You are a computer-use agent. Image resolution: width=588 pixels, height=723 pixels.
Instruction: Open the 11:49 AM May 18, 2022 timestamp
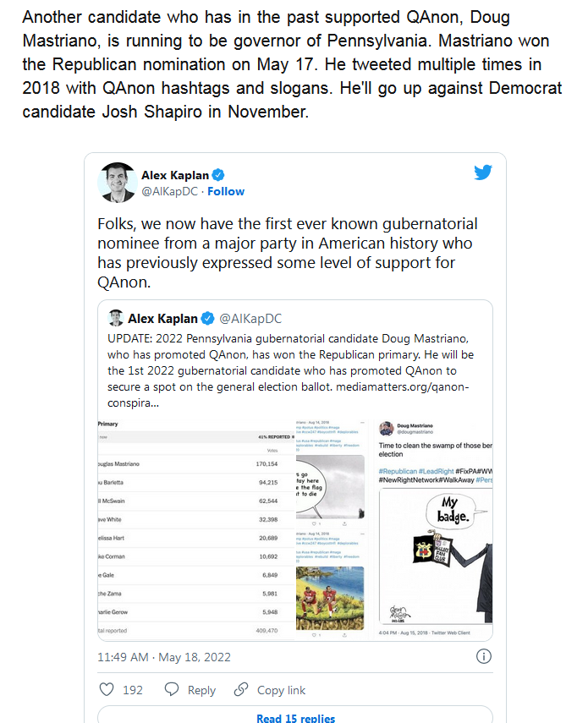(164, 657)
